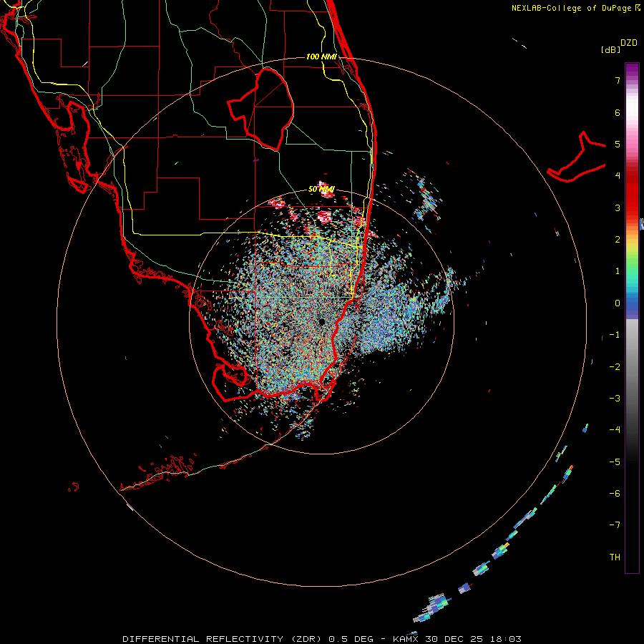Click the scale tick label -7
Image resolution: width=644 pixels, height=644 pixels.
click(615, 525)
